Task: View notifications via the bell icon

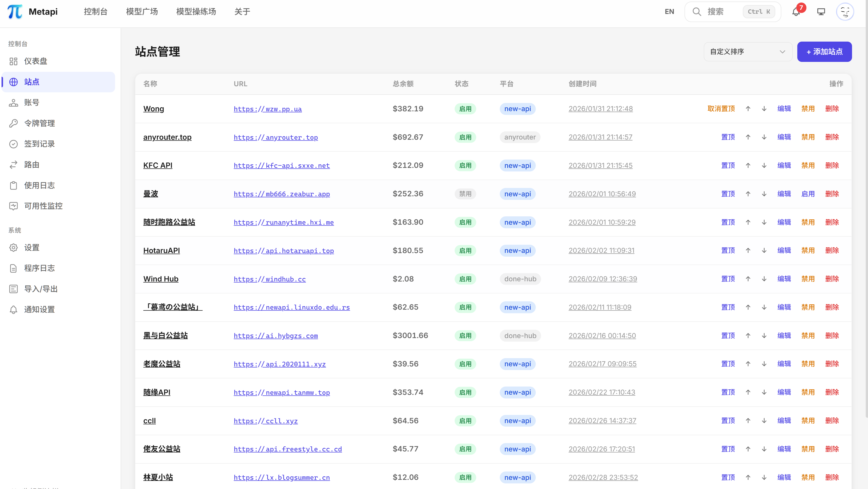Action: [x=796, y=11]
